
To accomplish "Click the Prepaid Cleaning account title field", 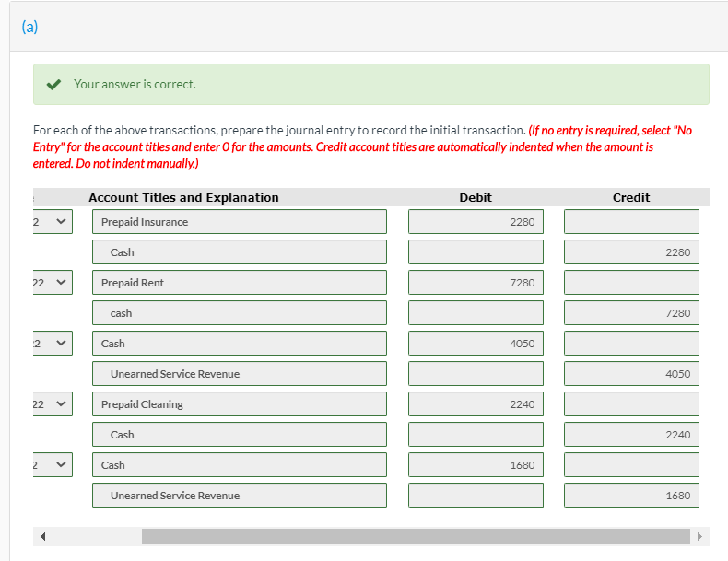I will point(239,404).
